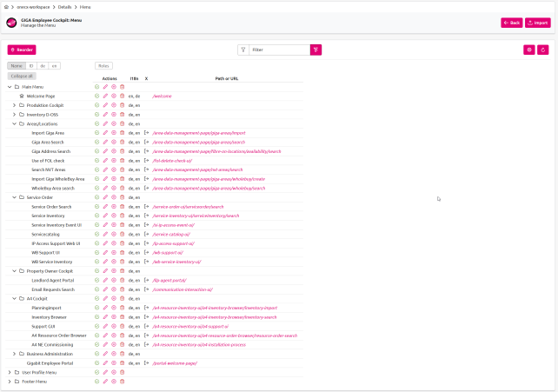Click the edit pencil for Welcome Page
This screenshot has height=392, width=558.
[x=105, y=96]
